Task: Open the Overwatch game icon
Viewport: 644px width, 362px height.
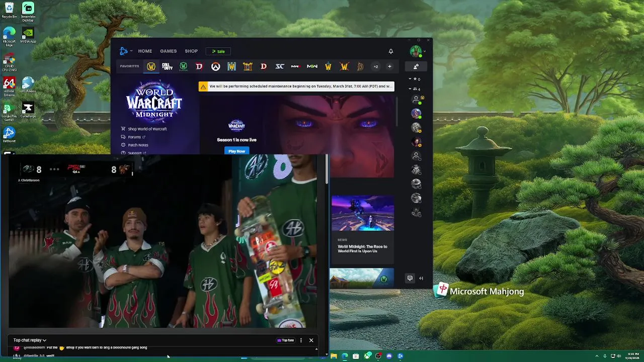Action: coord(215,66)
